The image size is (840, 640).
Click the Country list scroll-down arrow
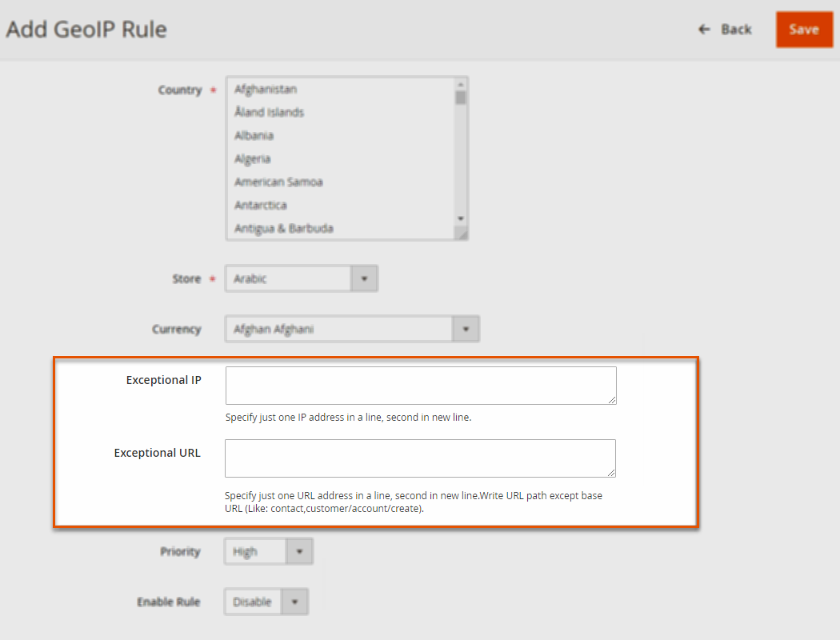point(461,218)
